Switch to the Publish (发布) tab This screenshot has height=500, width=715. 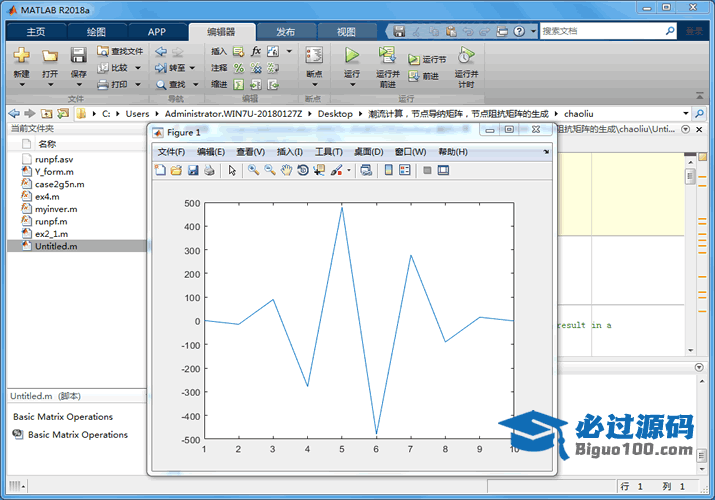tap(285, 32)
